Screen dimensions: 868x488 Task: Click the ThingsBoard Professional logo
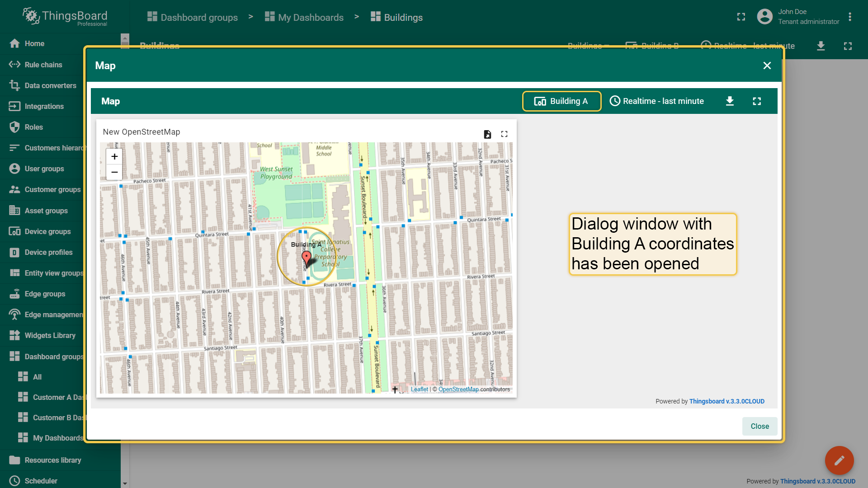point(65,17)
